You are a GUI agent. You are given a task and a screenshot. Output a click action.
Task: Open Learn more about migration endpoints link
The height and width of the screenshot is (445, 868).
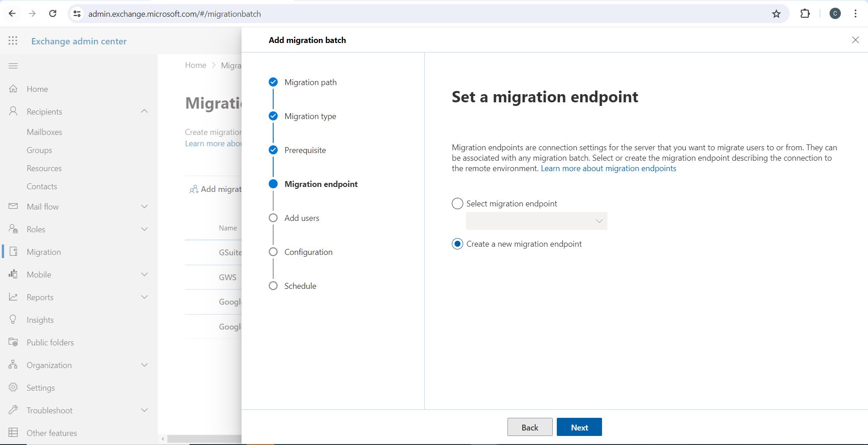pyautogui.click(x=608, y=168)
